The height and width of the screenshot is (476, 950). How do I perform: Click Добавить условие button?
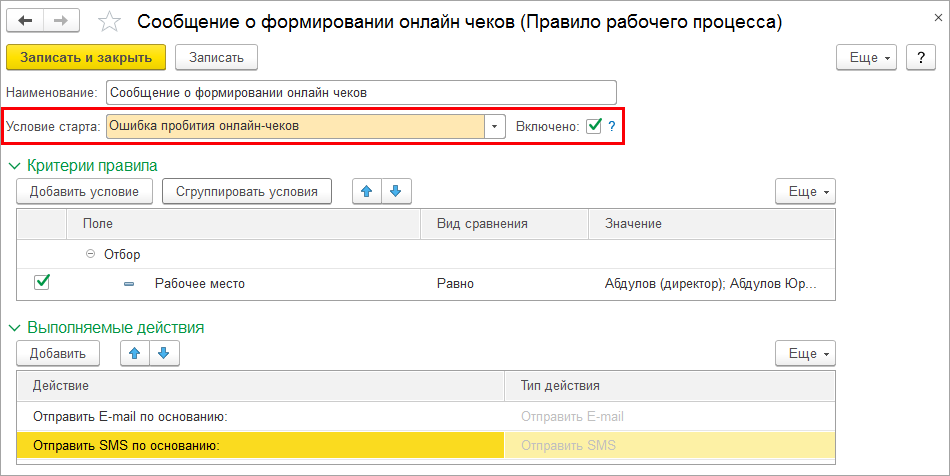click(84, 191)
